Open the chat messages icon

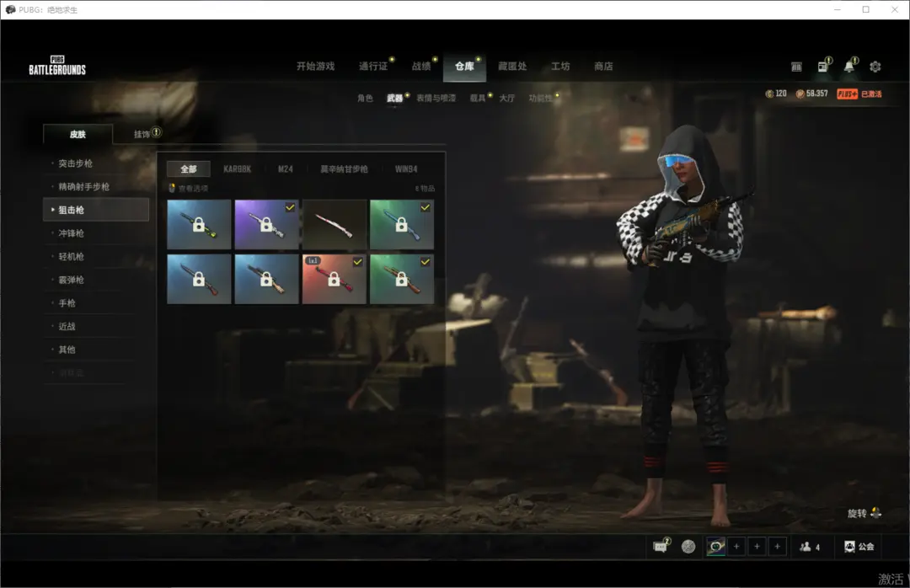pyautogui.click(x=661, y=546)
